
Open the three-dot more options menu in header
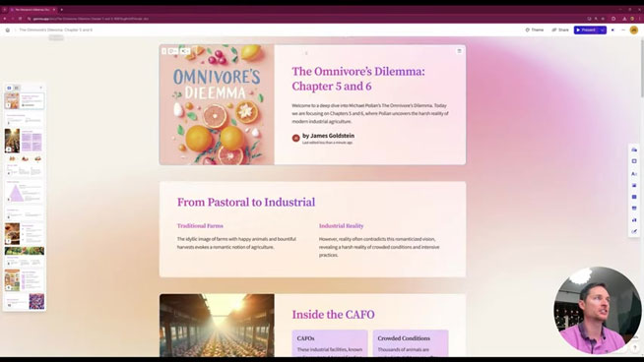click(623, 30)
